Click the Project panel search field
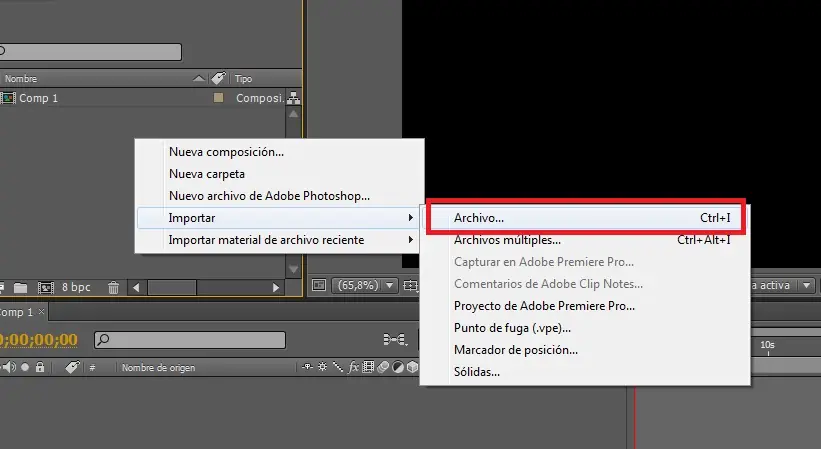 click(90, 52)
